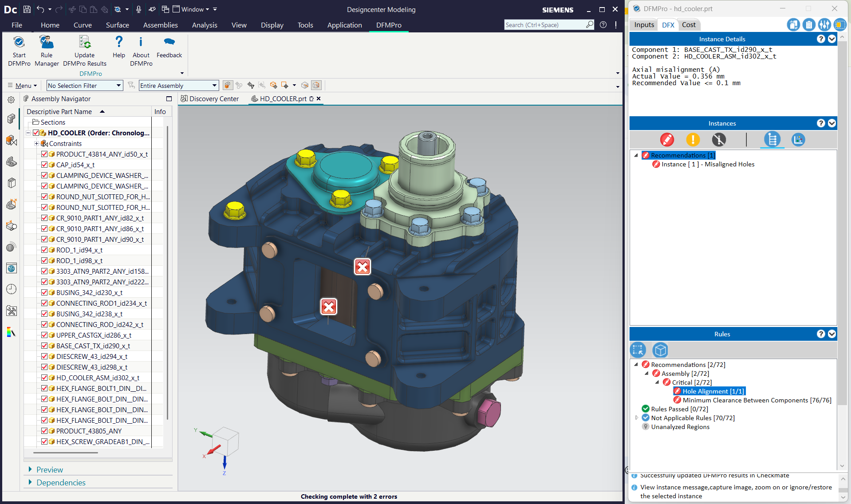Open the No Selection Filter dropdown

85,86
